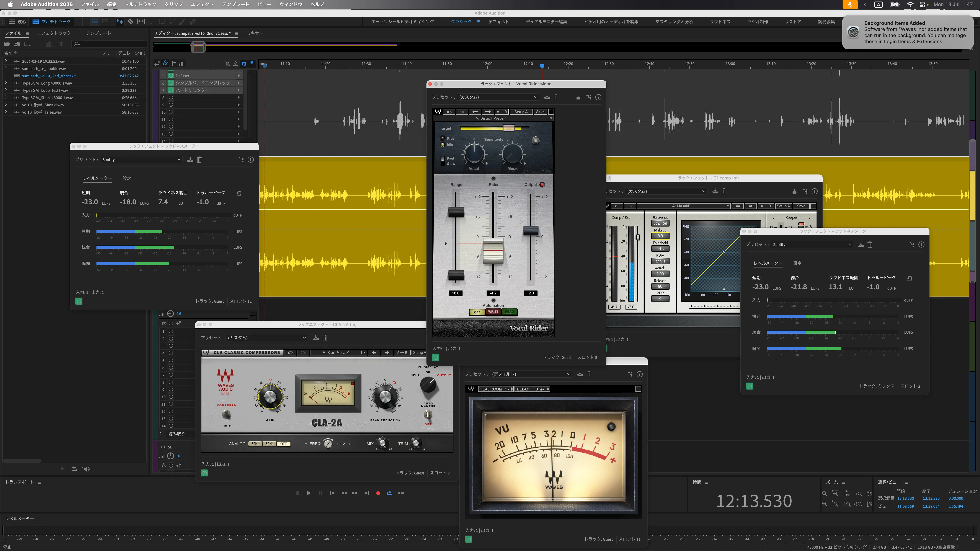The image size is (980, 551).
Task: Click the Gain knob on CLA-2A
Action: pos(270,397)
